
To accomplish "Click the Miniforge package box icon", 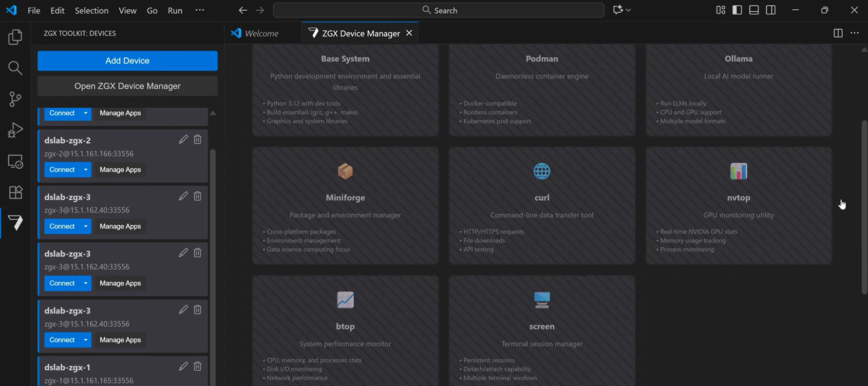I will (x=345, y=172).
